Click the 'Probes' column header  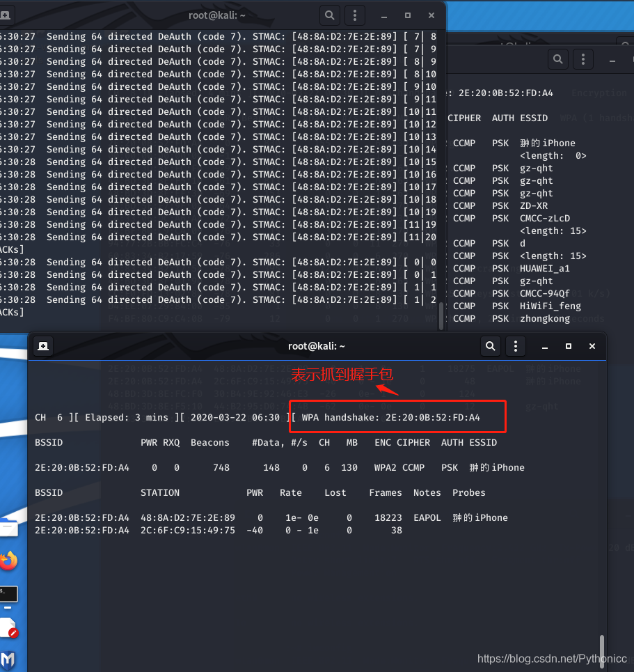(x=468, y=492)
